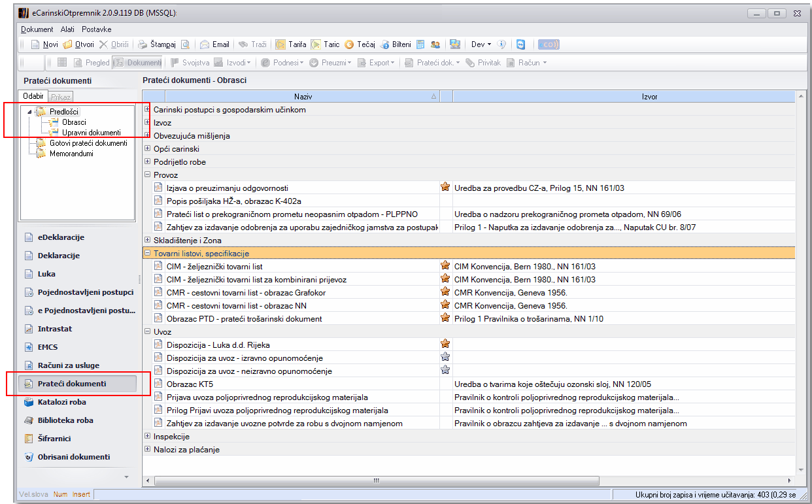Screen dimensions: 812x504
Task: Select Obrasci in the tree
Action: click(74, 122)
